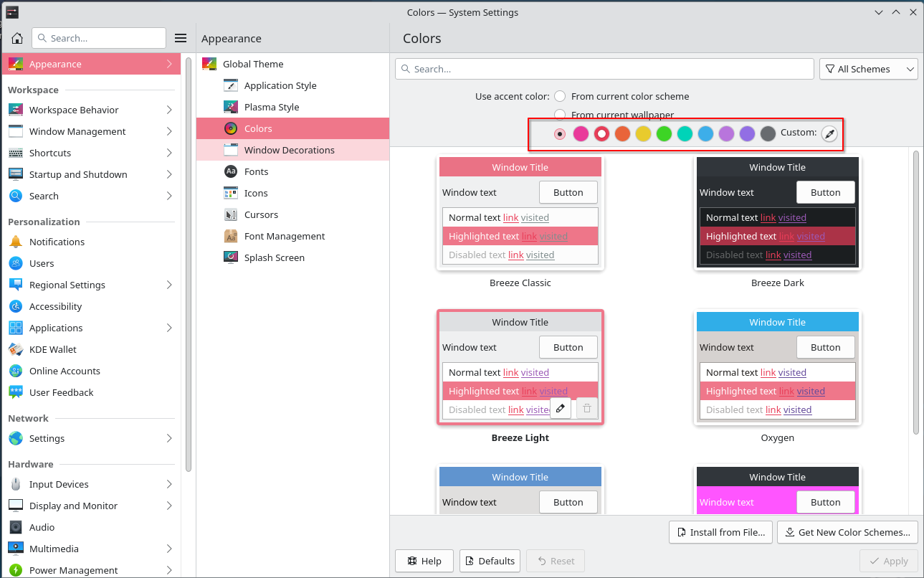Choose the yellow accent color swatch

point(643,133)
